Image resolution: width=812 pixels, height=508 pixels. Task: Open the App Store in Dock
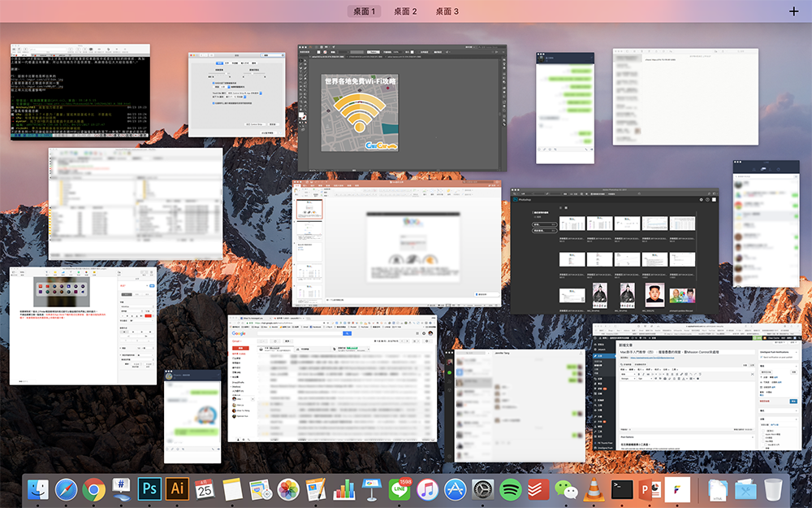[x=456, y=489]
